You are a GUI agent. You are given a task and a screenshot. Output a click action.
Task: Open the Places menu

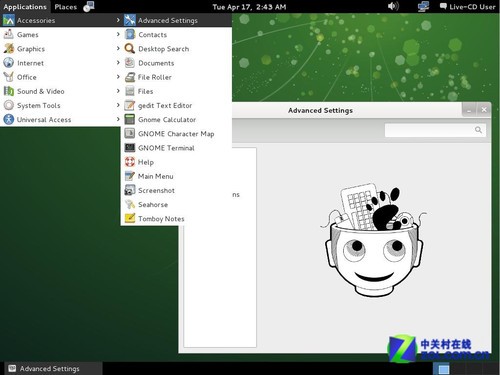[x=66, y=7]
